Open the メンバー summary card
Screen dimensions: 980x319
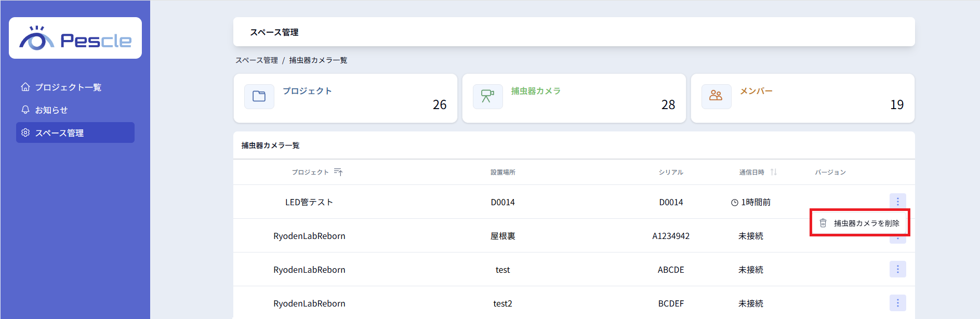pos(802,98)
